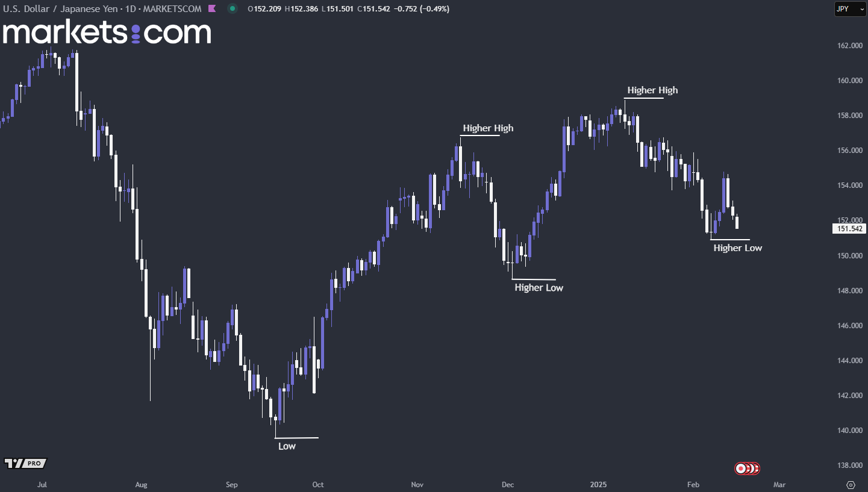Click the "Jul" time axis label
The width and height of the screenshot is (868, 492).
[x=42, y=485]
